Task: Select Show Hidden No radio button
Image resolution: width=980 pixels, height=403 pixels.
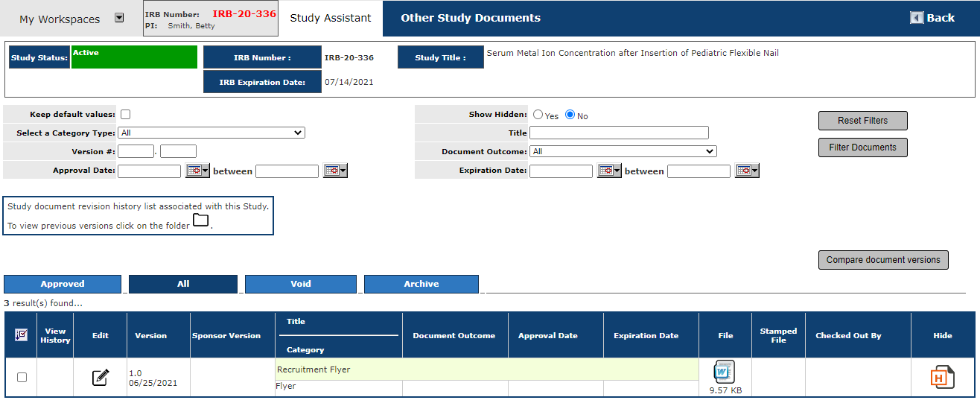Action: [570, 115]
